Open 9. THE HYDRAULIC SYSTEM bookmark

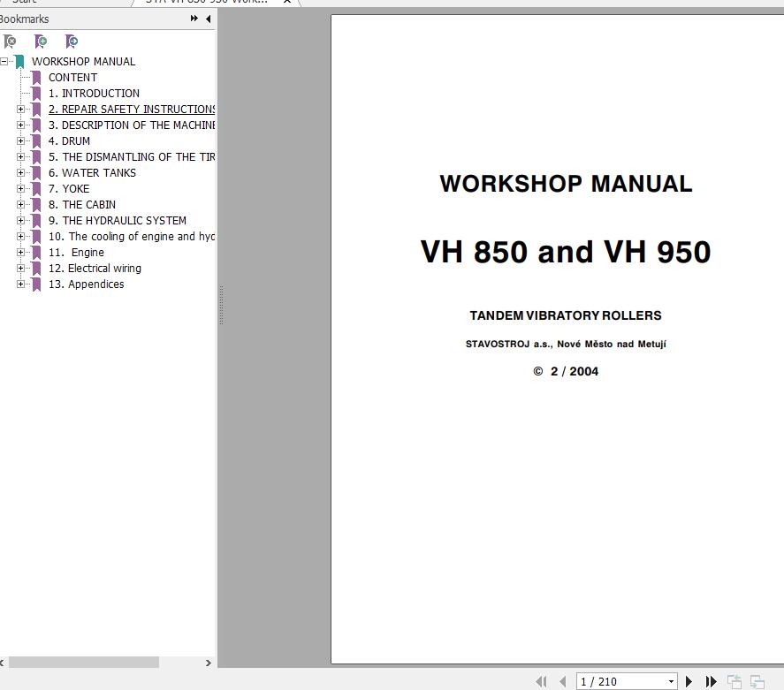click(118, 220)
